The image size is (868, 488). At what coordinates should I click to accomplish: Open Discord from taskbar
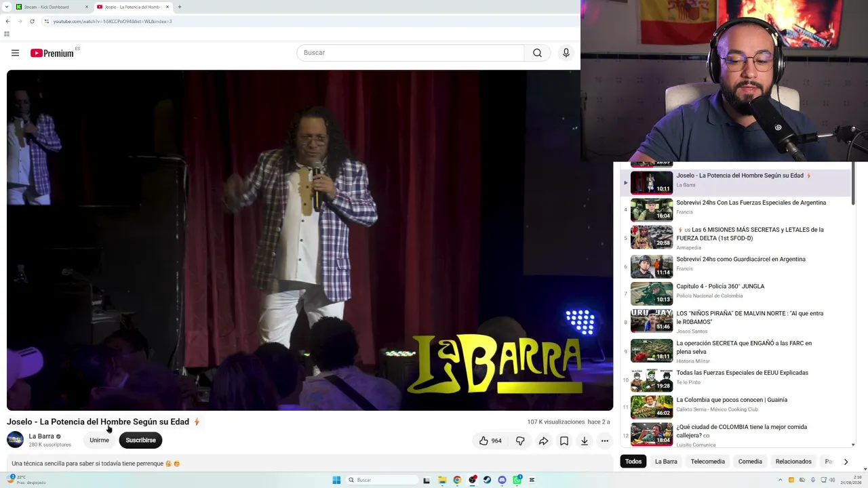coord(502,480)
